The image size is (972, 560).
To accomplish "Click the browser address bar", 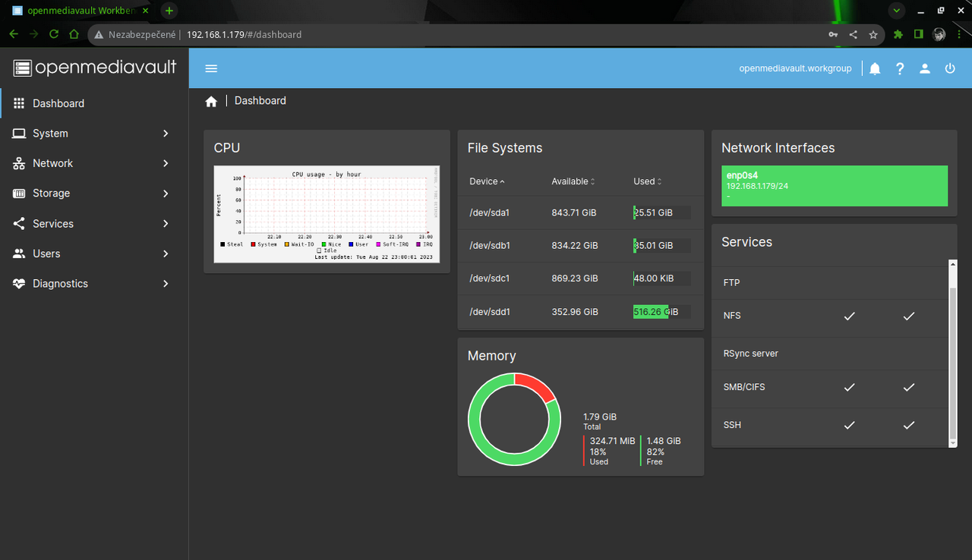I will pos(486,34).
